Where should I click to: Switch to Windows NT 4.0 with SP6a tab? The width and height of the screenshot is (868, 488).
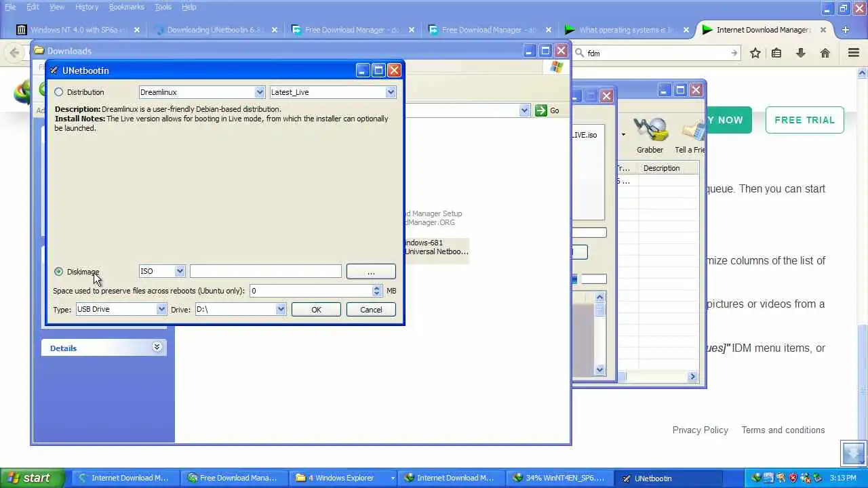tap(79, 30)
